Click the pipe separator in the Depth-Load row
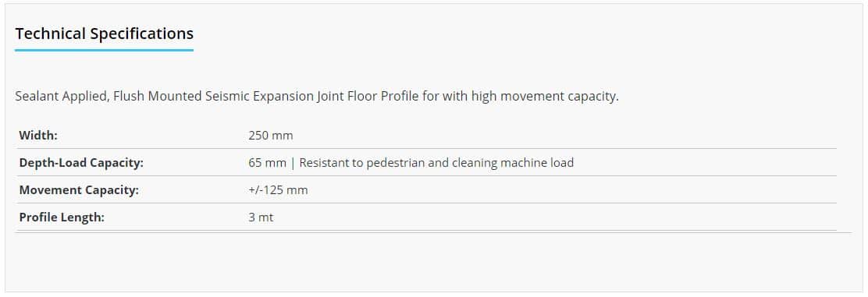Image resolution: width=868 pixels, height=297 pixels. (x=293, y=163)
